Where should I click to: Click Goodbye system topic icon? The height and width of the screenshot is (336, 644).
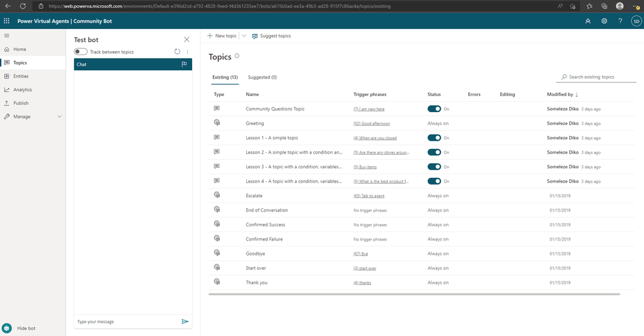[x=217, y=253]
